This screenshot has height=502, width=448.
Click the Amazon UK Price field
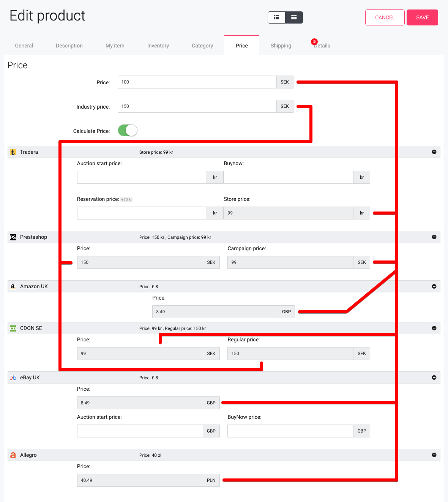click(x=215, y=312)
